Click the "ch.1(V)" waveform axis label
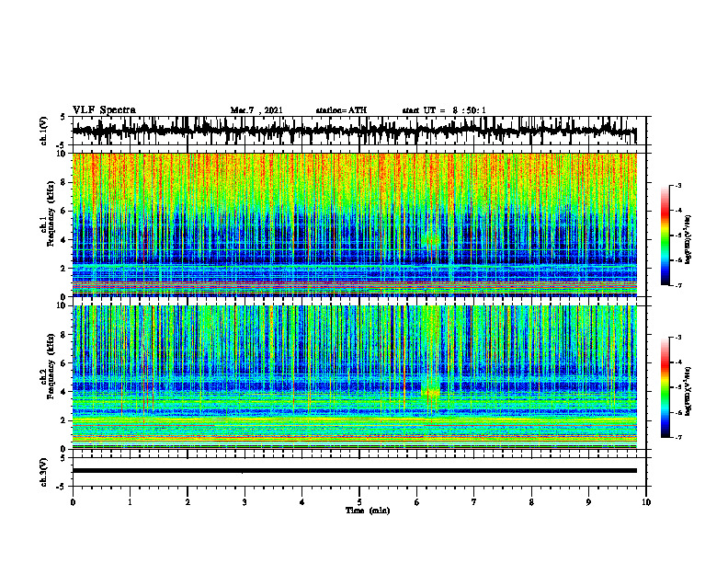The image size is (728, 563). tap(43, 131)
